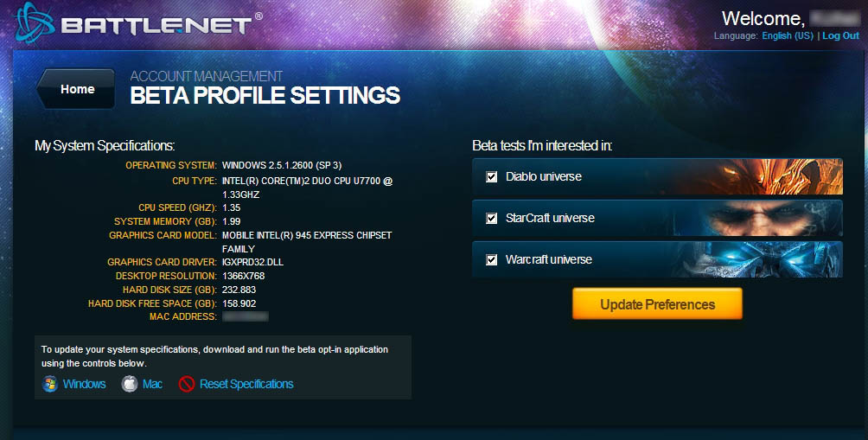The image size is (868, 440).
Task: Click the blurred MAC address value
Action: click(x=245, y=316)
